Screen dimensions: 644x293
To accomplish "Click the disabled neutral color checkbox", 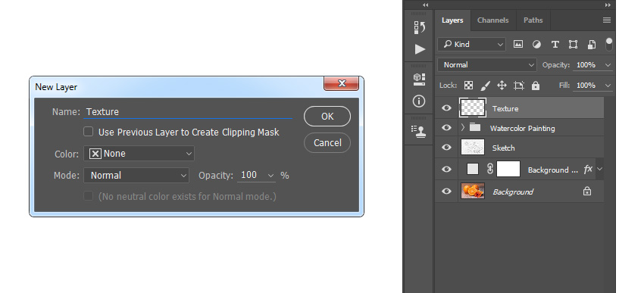I will 89,196.
